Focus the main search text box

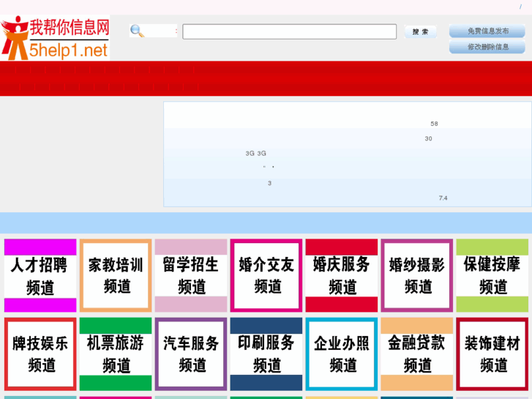point(289,31)
